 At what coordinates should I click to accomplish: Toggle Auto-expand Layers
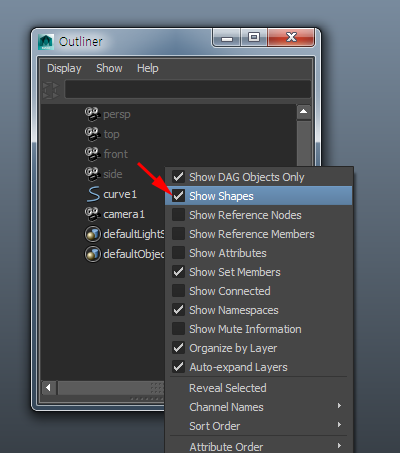coord(178,367)
